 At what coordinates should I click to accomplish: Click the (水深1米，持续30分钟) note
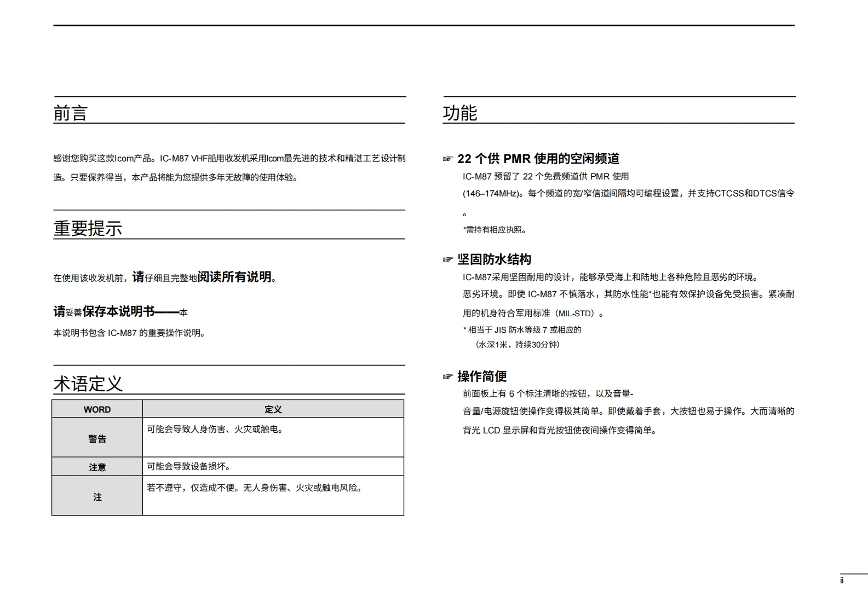518,345
